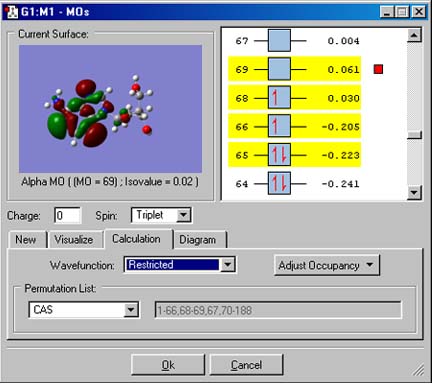434x385 pixels.
Task: Click the G1:M1 title bar app icon
Action: point(11,12)
